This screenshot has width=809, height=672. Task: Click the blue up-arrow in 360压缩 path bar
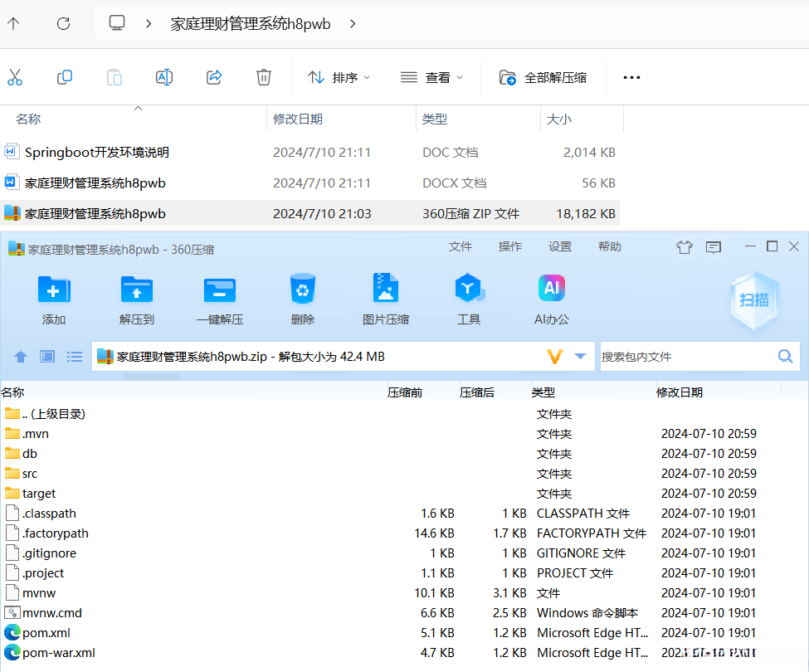(21, 357)
